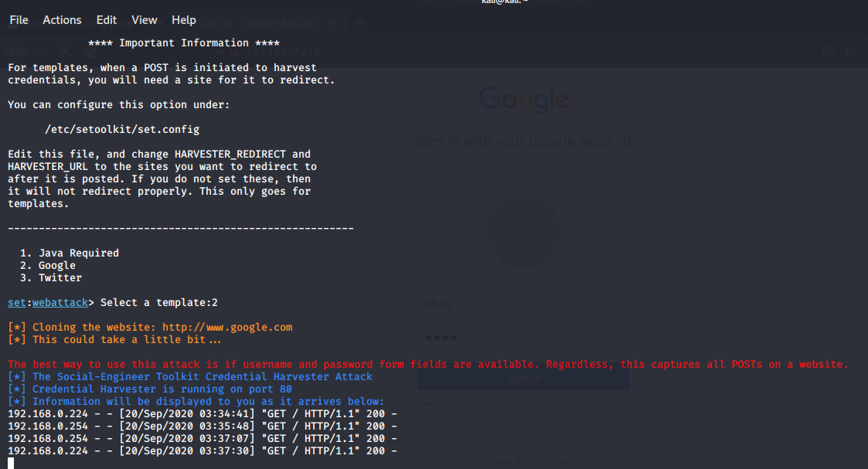This screenshot has height=469, width=868.
Task: Click the Google logo
Action: pyautogui.click(x=523, y=100)
